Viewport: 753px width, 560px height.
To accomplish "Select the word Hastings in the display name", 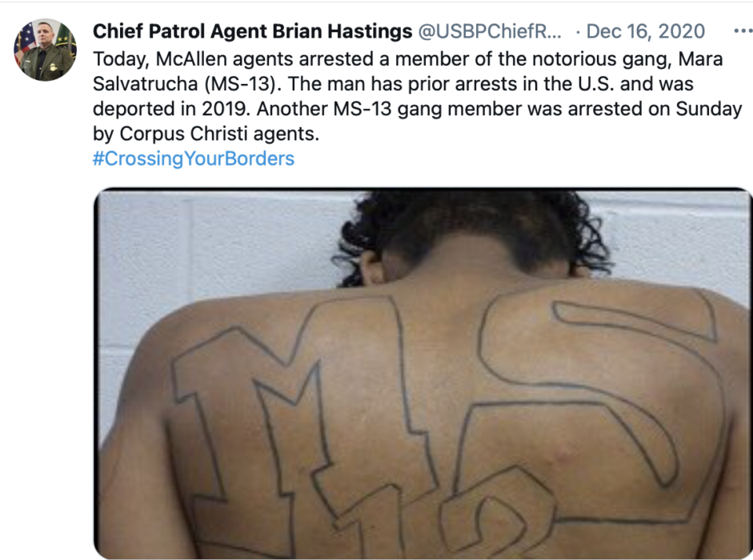I will point(369,31).
